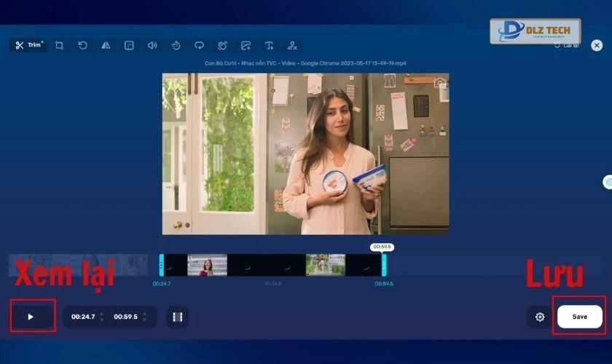Click the Rotate tool icon
Screen dimensions: 612x364
[82, 45]
